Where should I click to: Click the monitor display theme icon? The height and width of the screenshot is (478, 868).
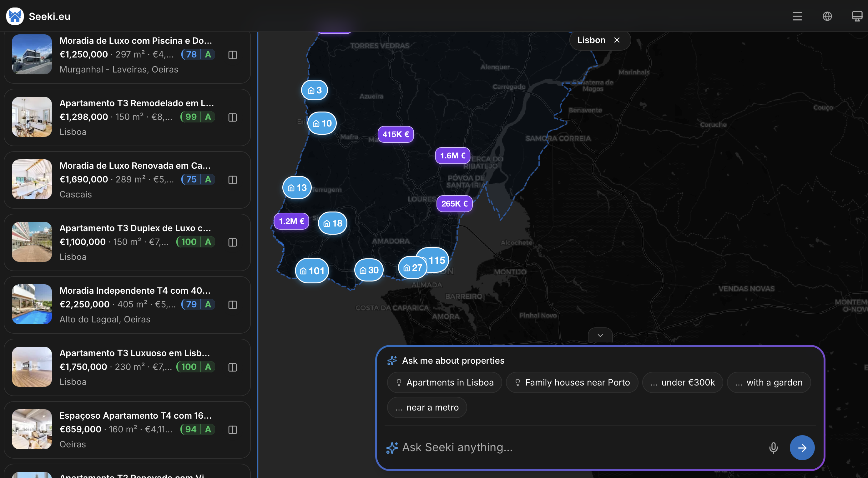coord(857,16)
